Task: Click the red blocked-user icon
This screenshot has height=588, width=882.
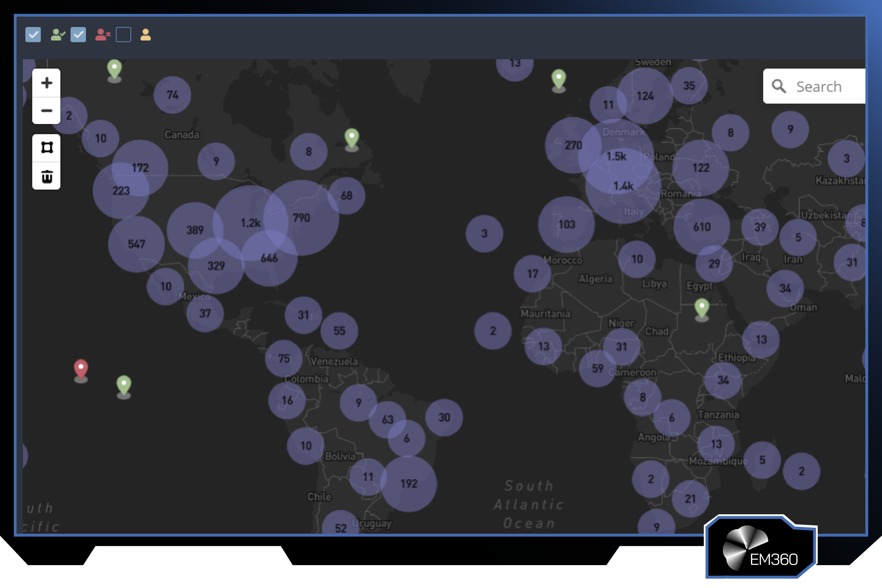Action: (103, 35)
